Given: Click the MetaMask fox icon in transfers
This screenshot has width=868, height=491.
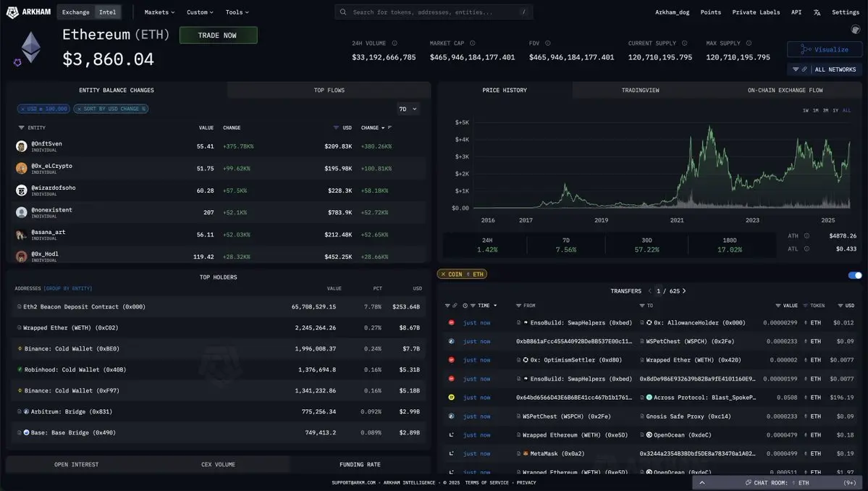Looking at the screenshot, I should coord(526,453).
